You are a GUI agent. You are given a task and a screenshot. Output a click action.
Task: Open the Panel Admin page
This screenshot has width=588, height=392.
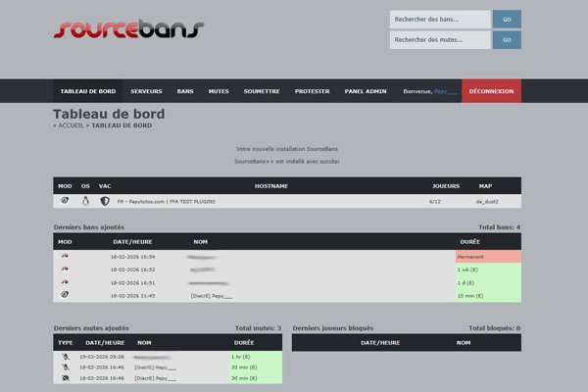(367, 91)
